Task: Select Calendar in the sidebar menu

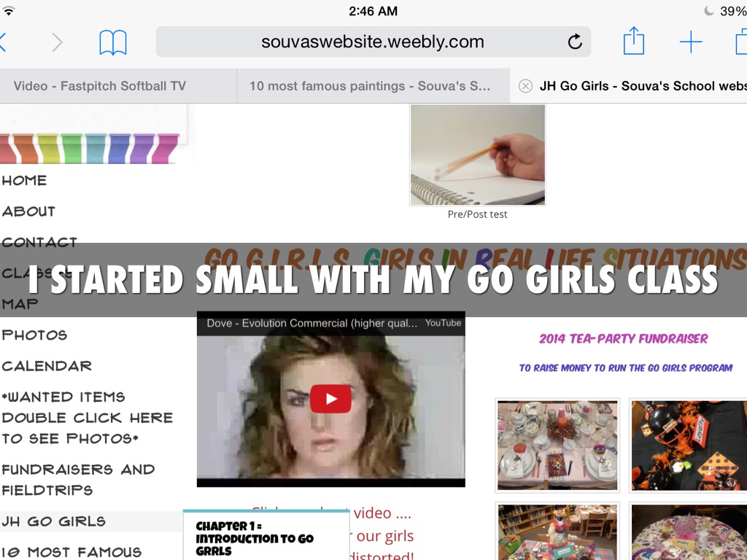Action: point(47,366)
